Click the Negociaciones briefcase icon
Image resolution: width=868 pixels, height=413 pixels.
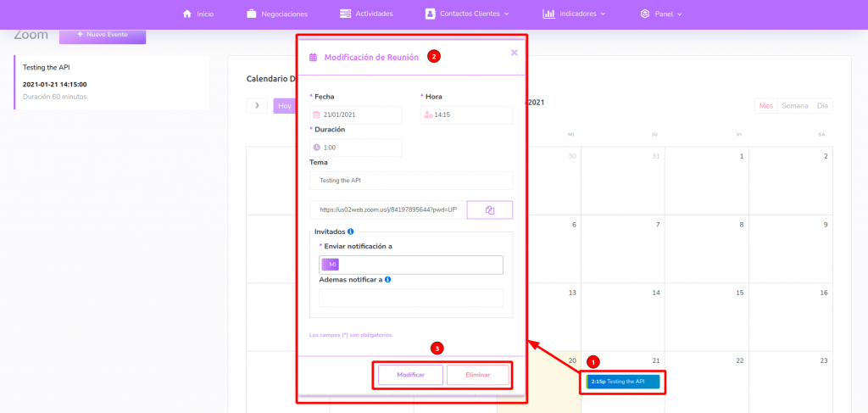(251, 14)
